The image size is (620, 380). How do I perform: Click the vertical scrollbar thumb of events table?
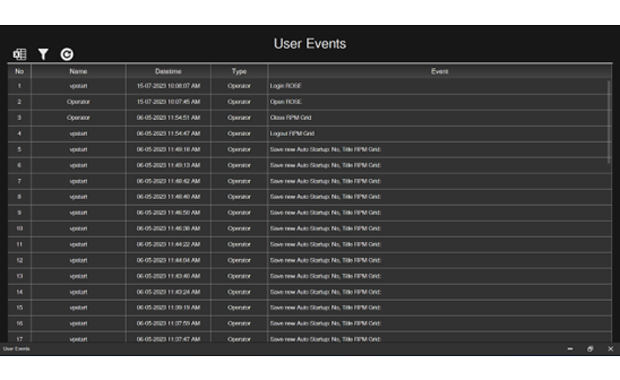coord(609,122)
